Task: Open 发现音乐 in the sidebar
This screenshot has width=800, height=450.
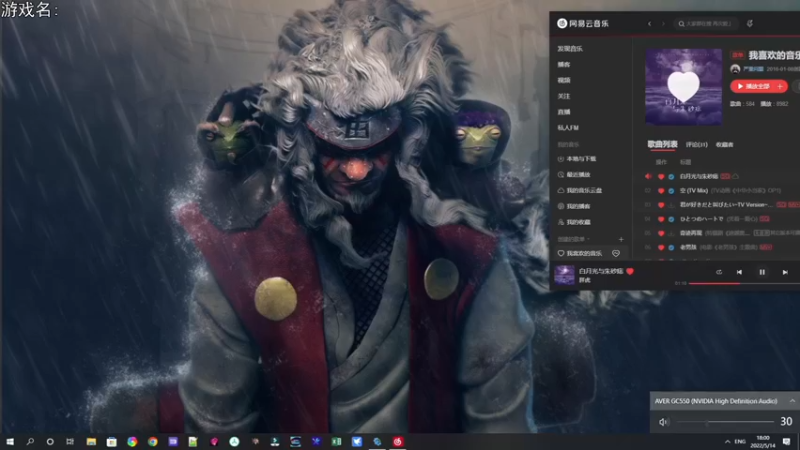Action: (x=570, y=48)
